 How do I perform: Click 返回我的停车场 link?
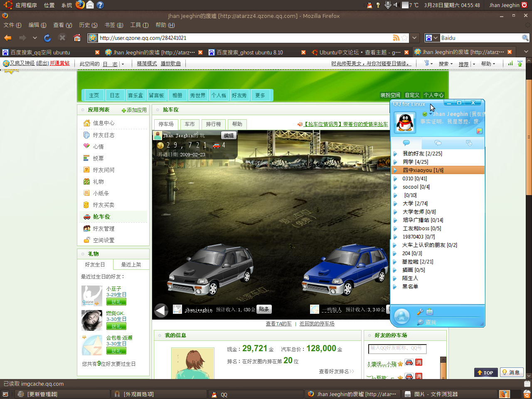point(317,324)
